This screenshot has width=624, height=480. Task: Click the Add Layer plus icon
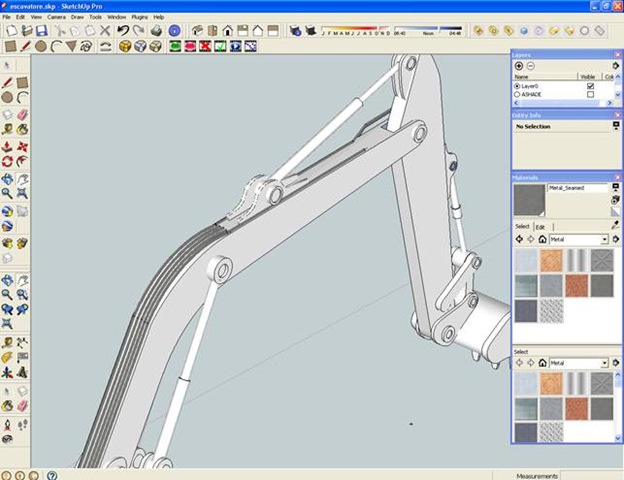point(518,65)
